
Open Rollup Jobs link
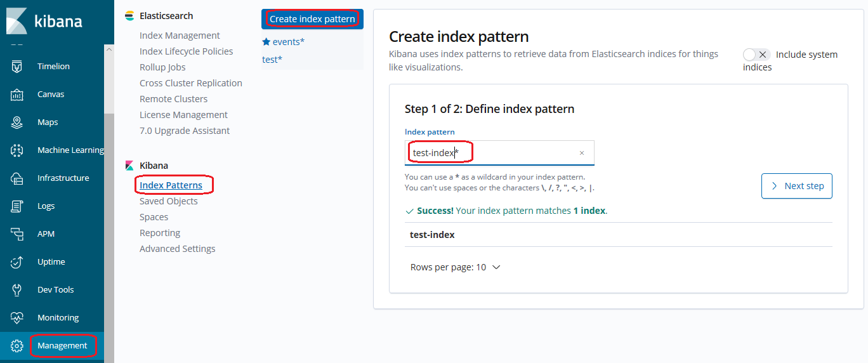tap(162, 67)
